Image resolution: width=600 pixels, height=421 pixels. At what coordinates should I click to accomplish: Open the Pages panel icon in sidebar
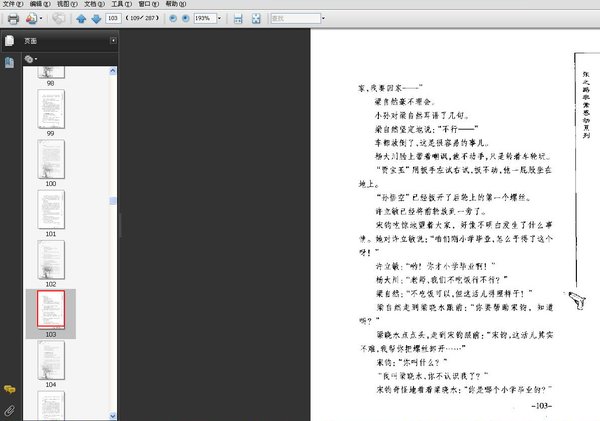click(9, 41)
